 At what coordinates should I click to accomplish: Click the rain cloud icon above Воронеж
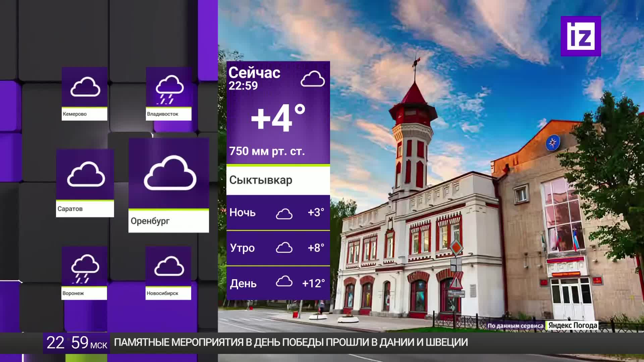pyautogui.click(x=85, y=269)
